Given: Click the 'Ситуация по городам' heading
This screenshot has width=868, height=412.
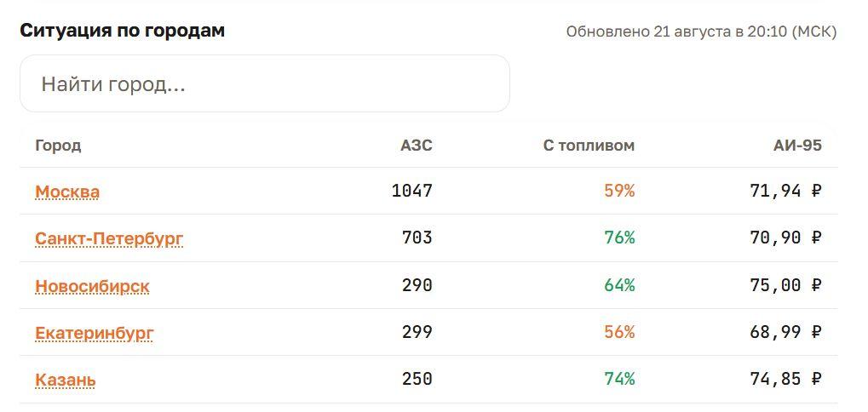Looking at the screenshot, I should [123, 31].
